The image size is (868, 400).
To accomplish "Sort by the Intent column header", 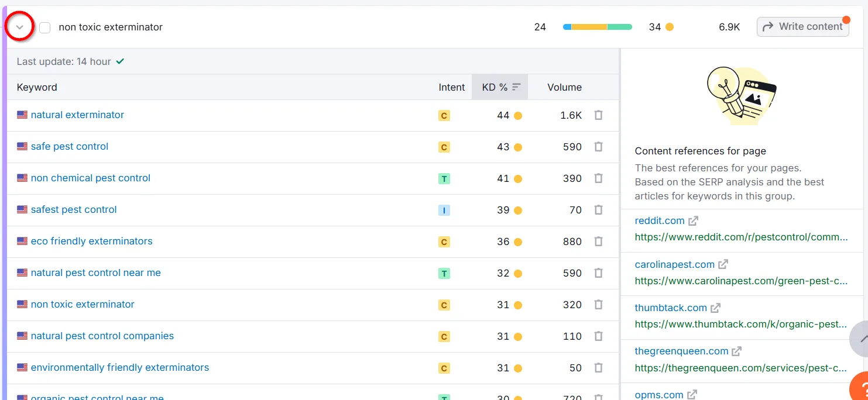I will 451,87.
